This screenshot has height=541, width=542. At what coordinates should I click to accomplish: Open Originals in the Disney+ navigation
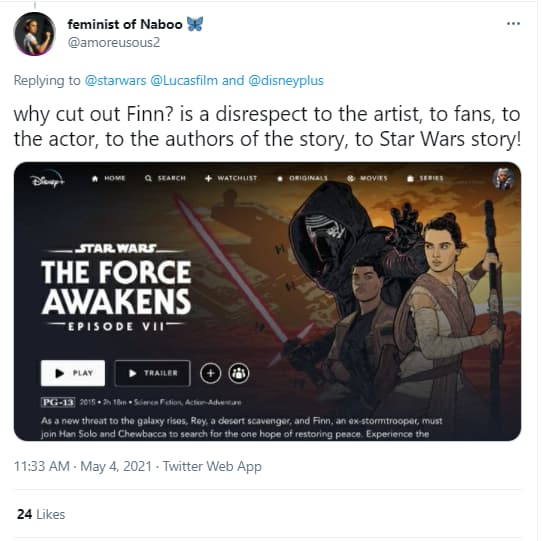[302, 178]
